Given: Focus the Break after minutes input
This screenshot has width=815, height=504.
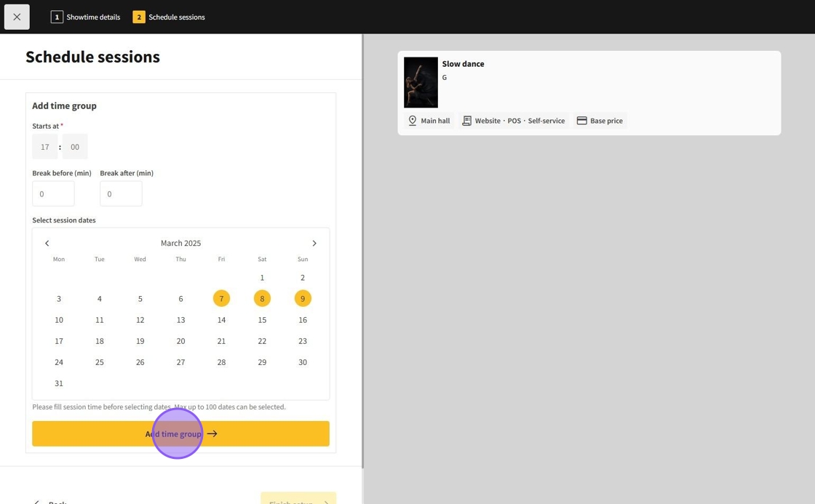Looking at the screenshot, I should (x=121, y=194).
